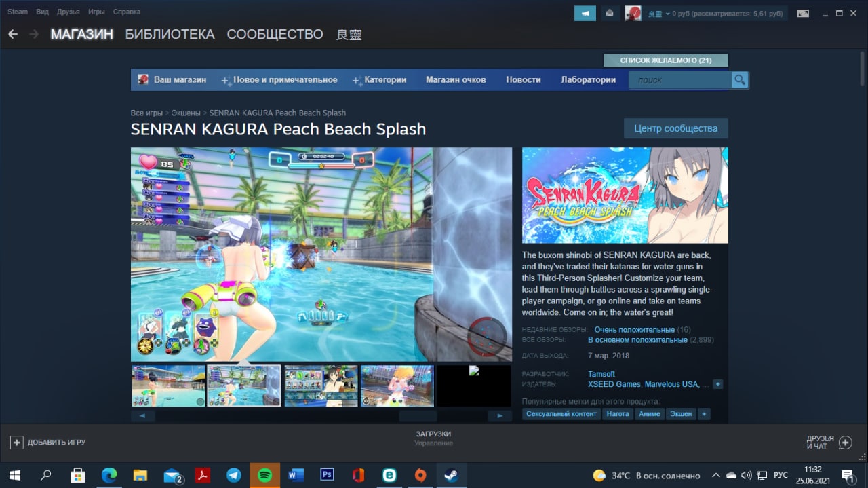868x488 pixels.
Task: Select the third screenshot thumbnail
Action: 321,386
